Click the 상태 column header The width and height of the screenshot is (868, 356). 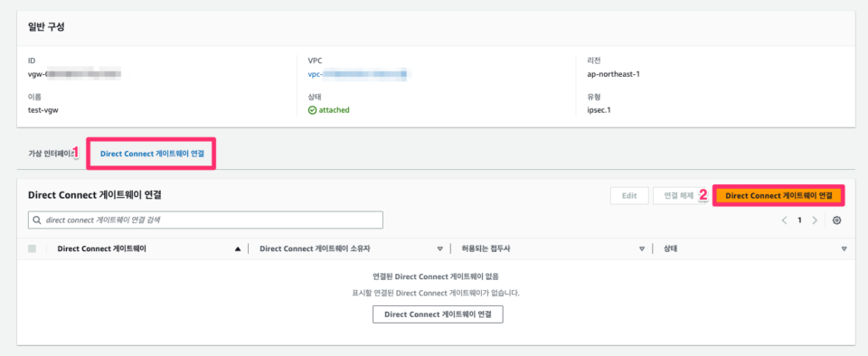[x=671, y=248]
